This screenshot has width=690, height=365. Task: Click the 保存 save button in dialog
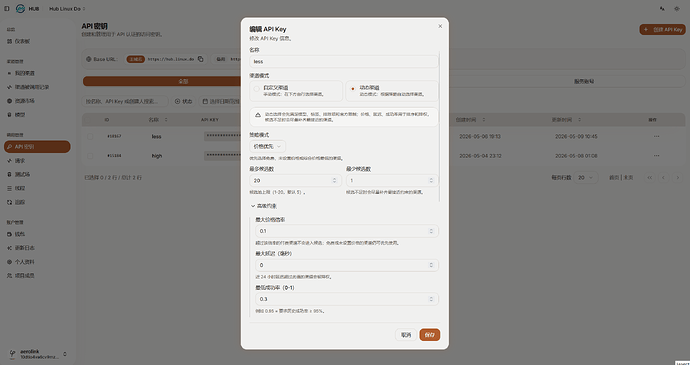point(429,335)
